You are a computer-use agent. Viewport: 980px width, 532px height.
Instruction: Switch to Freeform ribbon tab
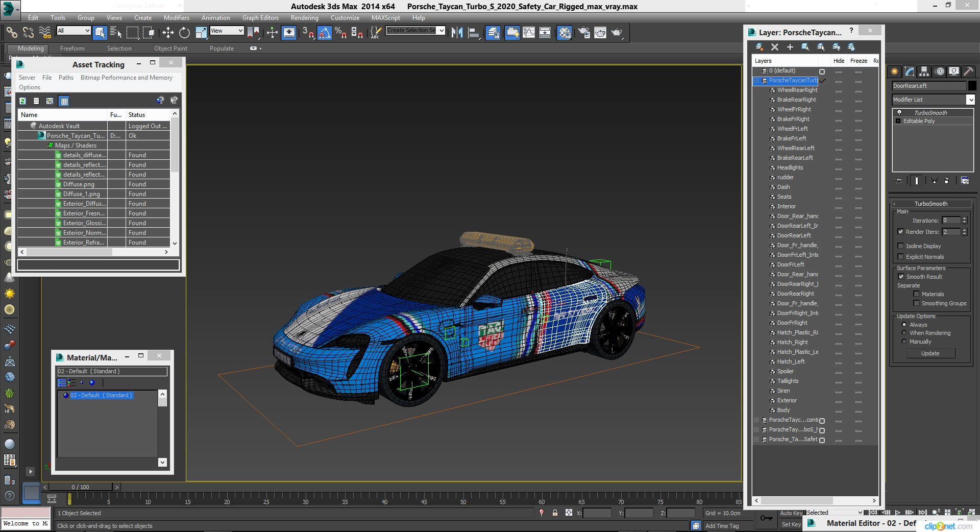tap(72, 49)
